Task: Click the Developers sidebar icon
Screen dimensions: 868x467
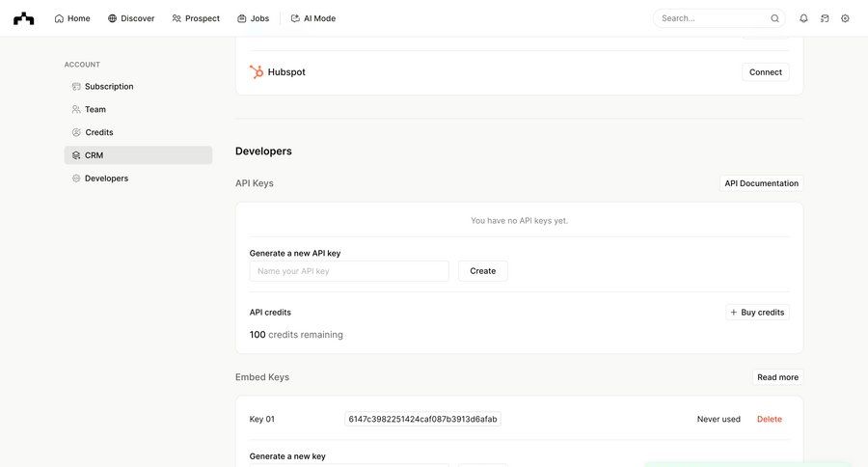Action: [x=76, y=179]
